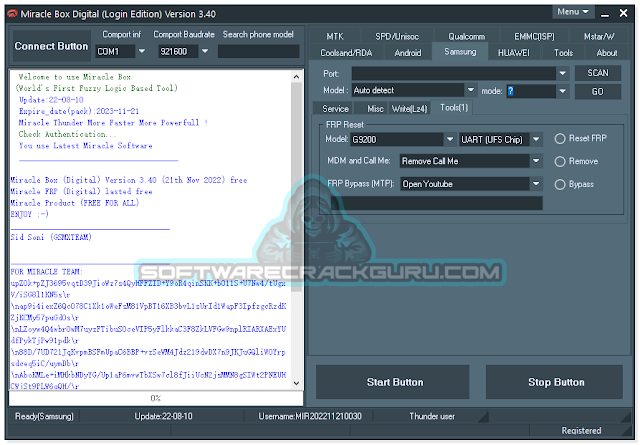
Task: Click the Connect Button
Action: coord(51,46)
